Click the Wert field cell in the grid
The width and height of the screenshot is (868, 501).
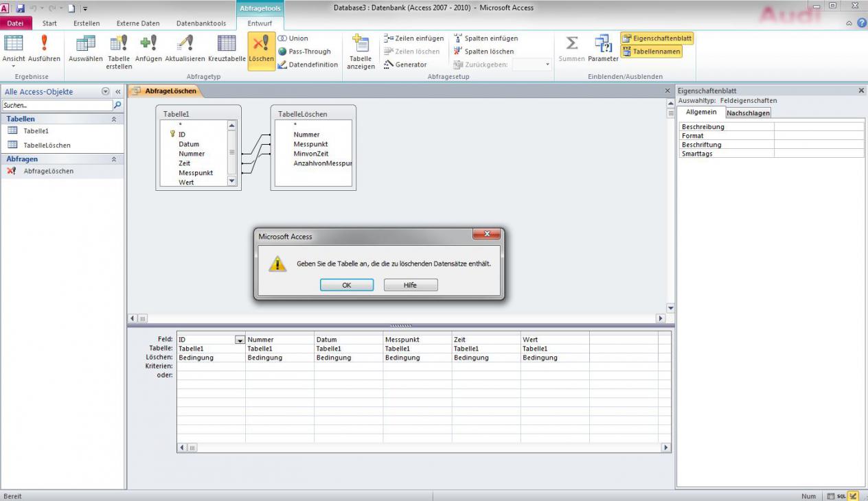(555, 340)
